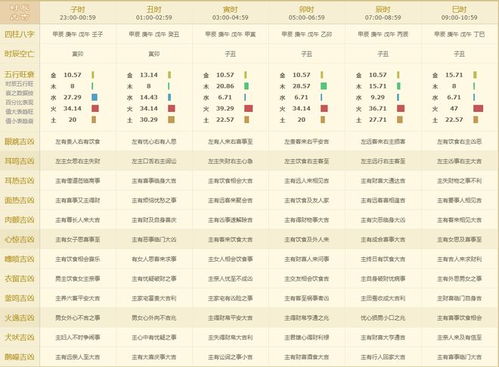
Task: Click the wood value 28.57 in 卯时
Action: coord(301,86)
